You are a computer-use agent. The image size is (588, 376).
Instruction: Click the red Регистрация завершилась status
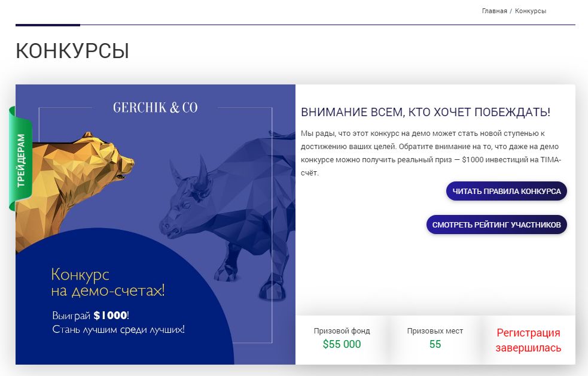click(x=528, y=340)
